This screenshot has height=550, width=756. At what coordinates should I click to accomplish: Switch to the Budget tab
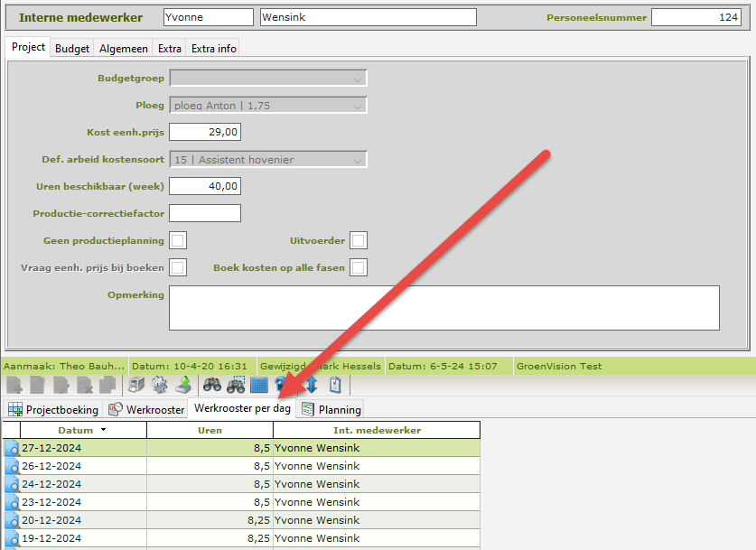tap(72, 49)
